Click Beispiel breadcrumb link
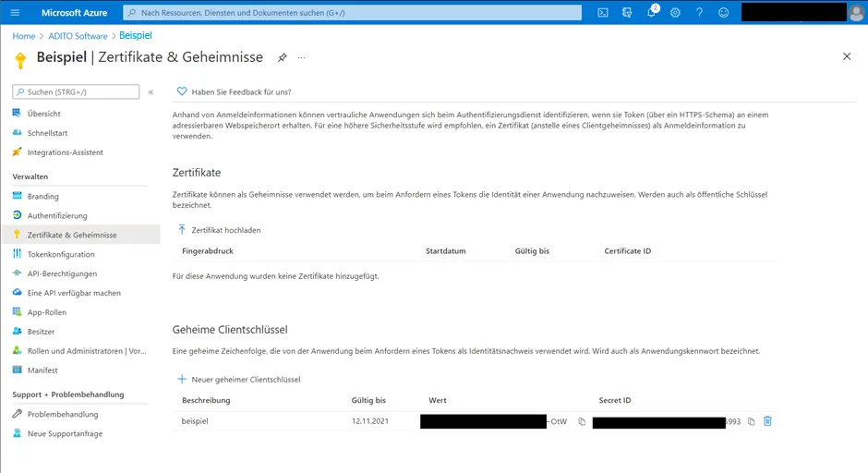 (136, 35)
